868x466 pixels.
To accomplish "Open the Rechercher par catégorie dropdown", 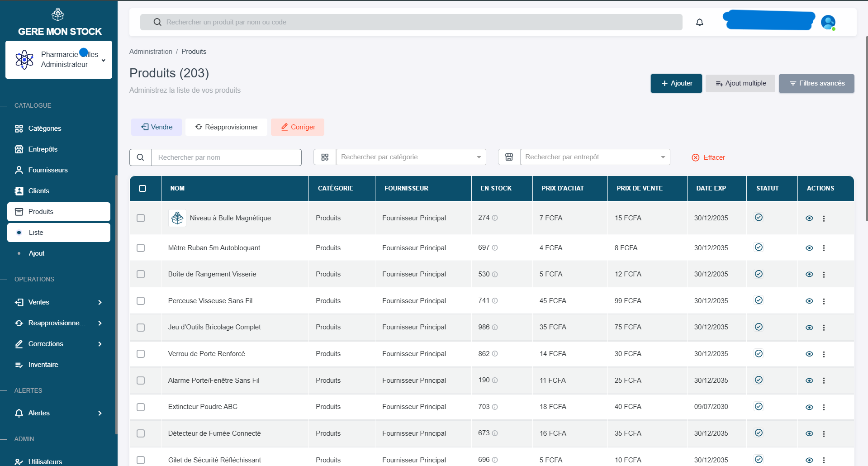I will 411,157.
